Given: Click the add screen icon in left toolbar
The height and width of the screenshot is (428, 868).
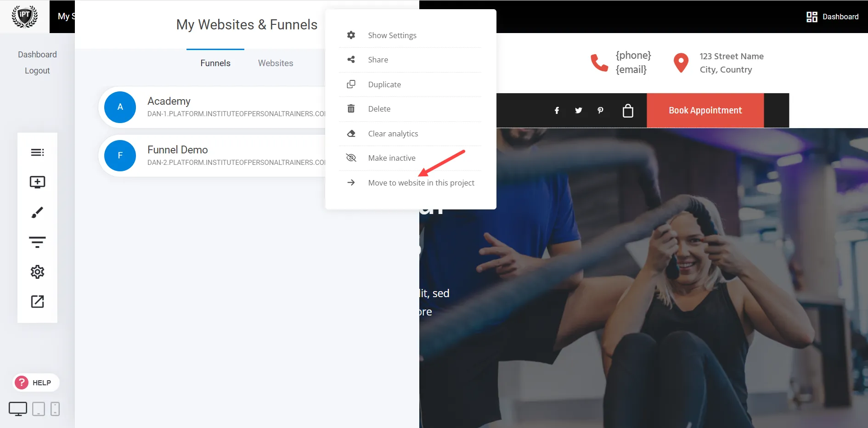Looking at the screenshot, I should [37, 182].
